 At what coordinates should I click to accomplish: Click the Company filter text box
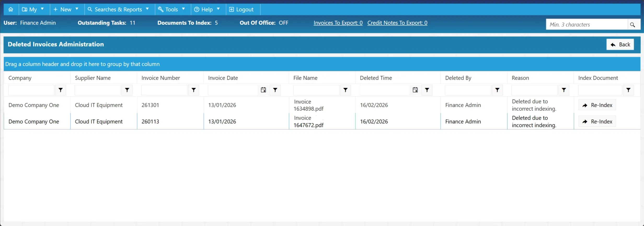click(31, 90)
